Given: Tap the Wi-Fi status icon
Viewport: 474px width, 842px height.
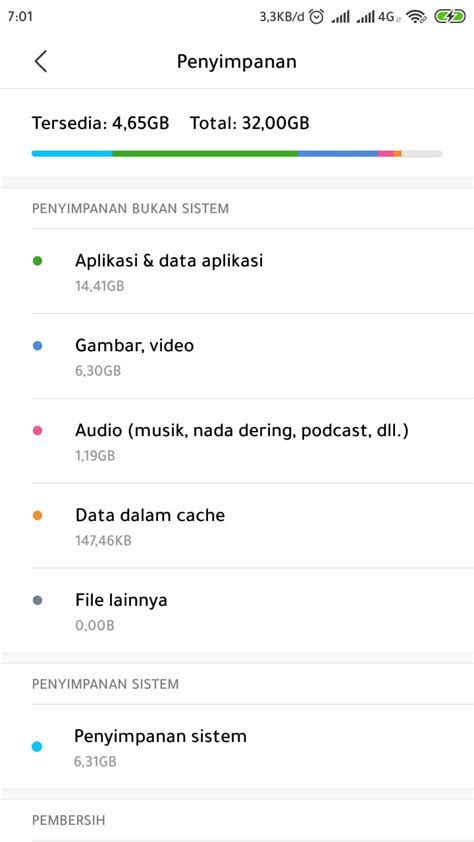Looking at the screenshot, I should (x=417, y=17).
